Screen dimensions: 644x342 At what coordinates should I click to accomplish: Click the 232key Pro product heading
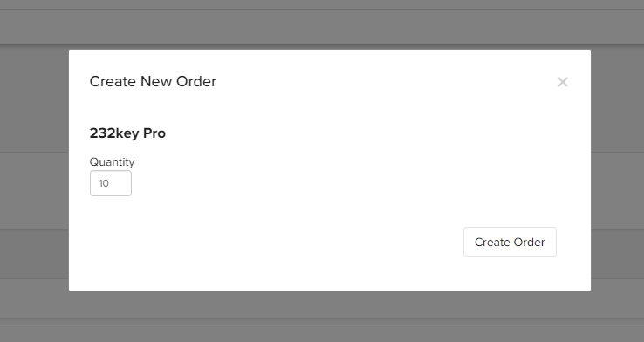tap(127, 133)
